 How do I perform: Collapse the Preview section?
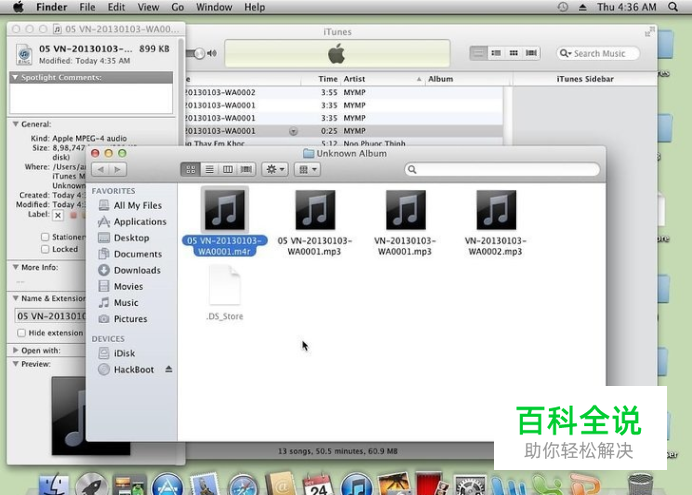click(15, 364)
